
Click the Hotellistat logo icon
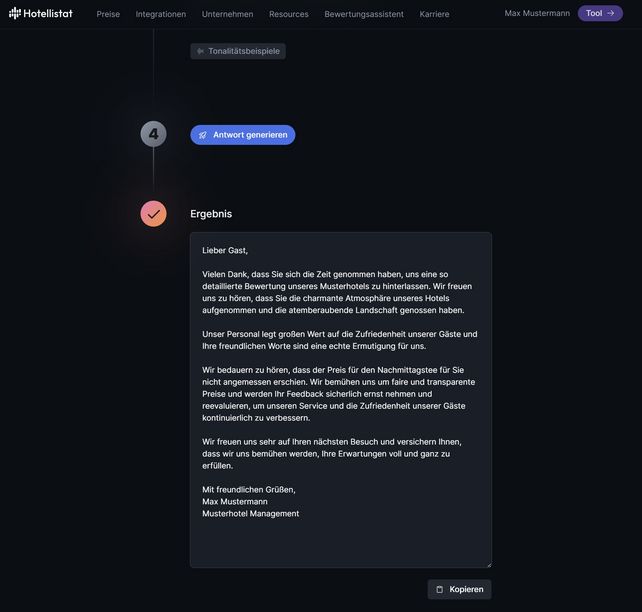coord(15,13)
